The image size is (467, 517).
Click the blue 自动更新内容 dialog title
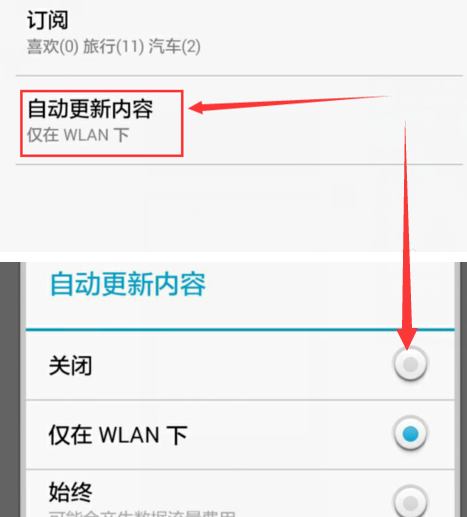click(x=128, y=284)
